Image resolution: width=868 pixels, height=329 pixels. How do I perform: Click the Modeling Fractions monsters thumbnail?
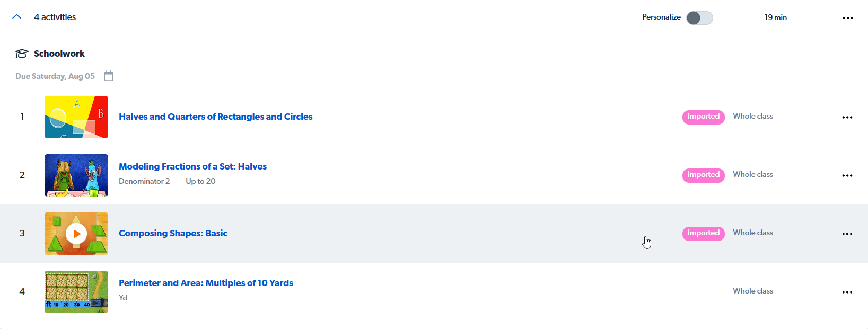pyautogui.click(x=76, y=175)
